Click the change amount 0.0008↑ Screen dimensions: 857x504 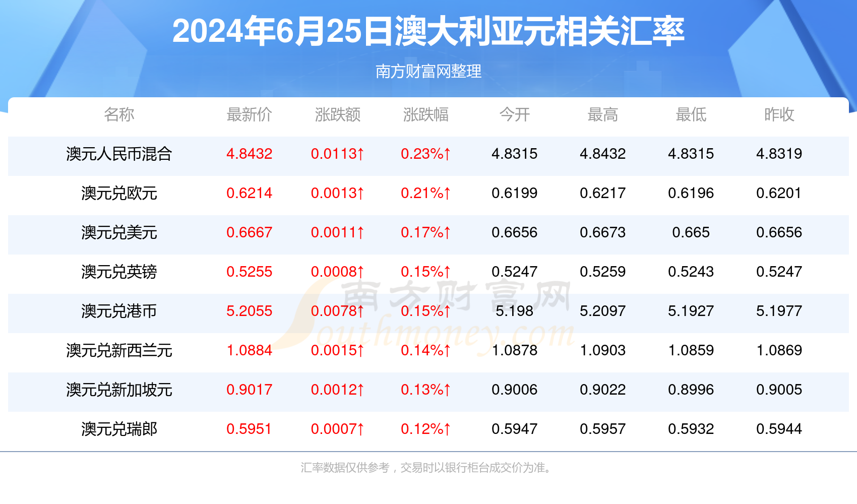338,272
